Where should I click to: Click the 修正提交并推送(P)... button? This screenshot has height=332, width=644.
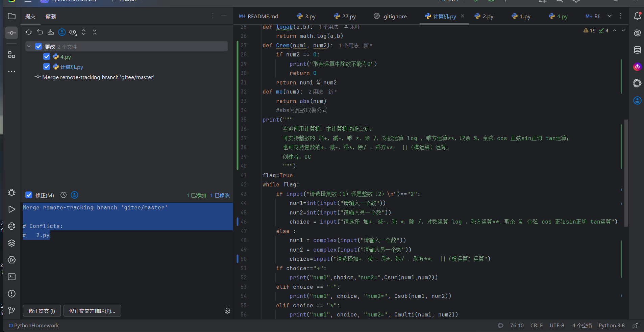pos(92,311)
